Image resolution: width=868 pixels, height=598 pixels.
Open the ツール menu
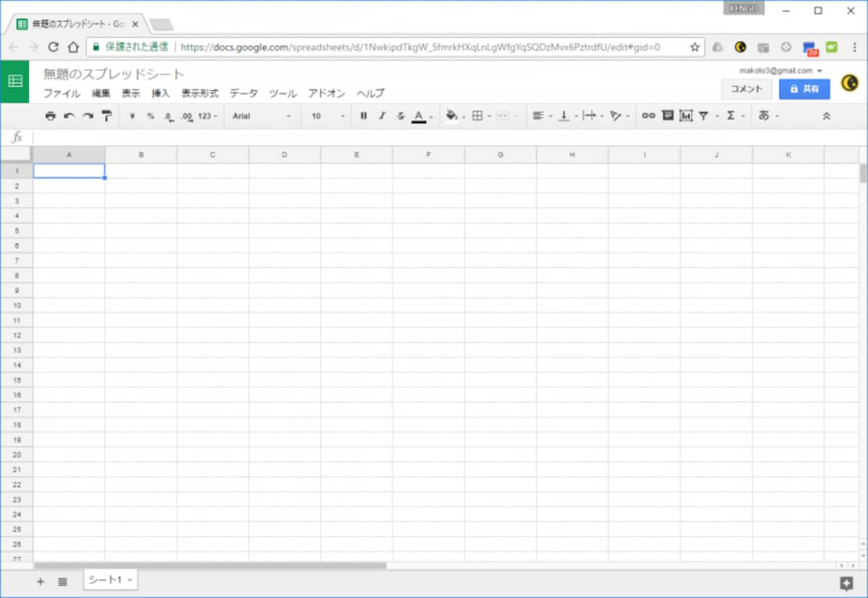[x=283, y=93]
